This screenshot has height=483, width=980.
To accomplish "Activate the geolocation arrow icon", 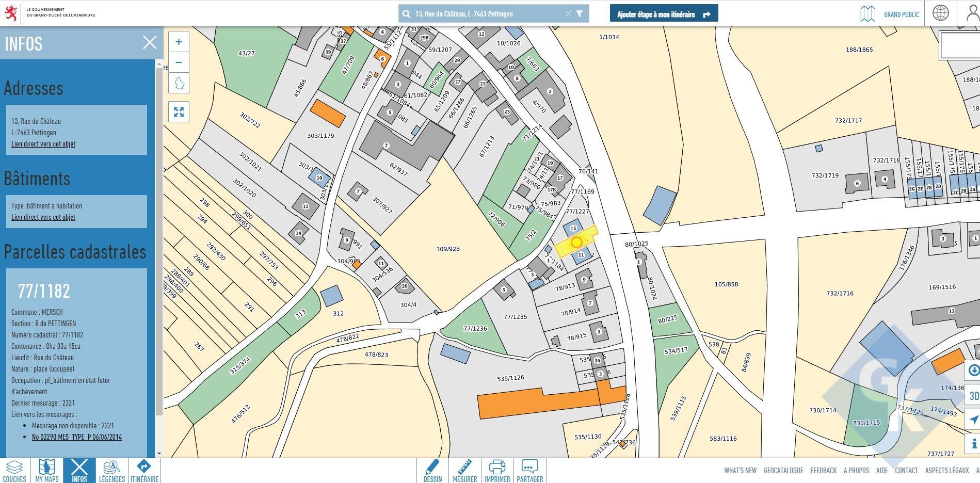I will 973,420.
